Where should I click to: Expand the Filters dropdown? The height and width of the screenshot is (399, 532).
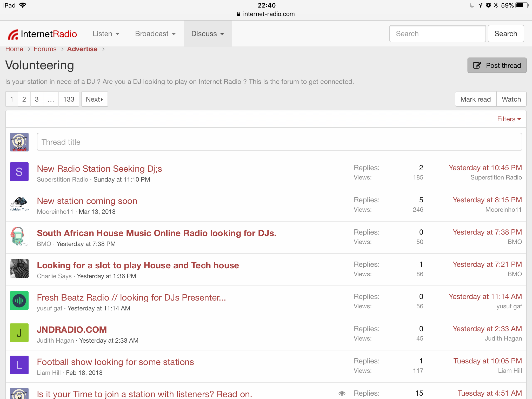tap(509, 119)
